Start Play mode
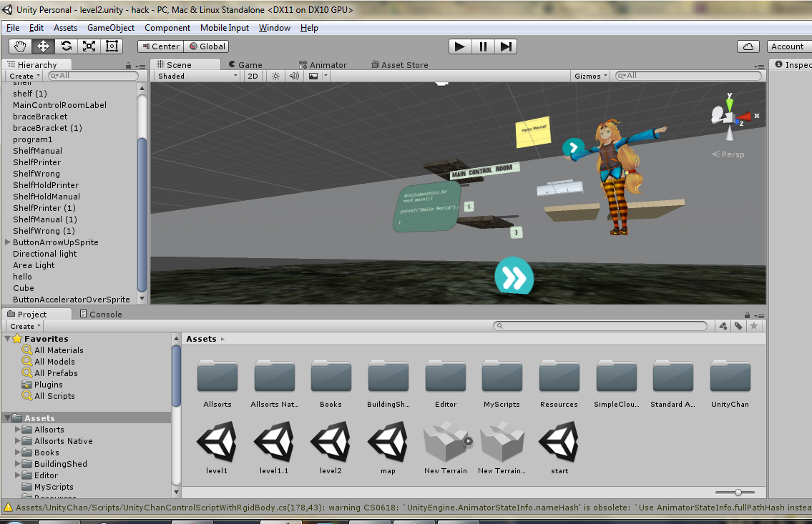Screen dimensions: 812x524 point(460,46)
